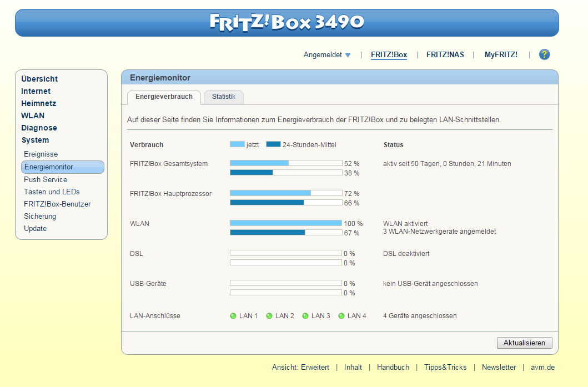
Task: Click the LAN 3 green status indicator
Action: 305,316
